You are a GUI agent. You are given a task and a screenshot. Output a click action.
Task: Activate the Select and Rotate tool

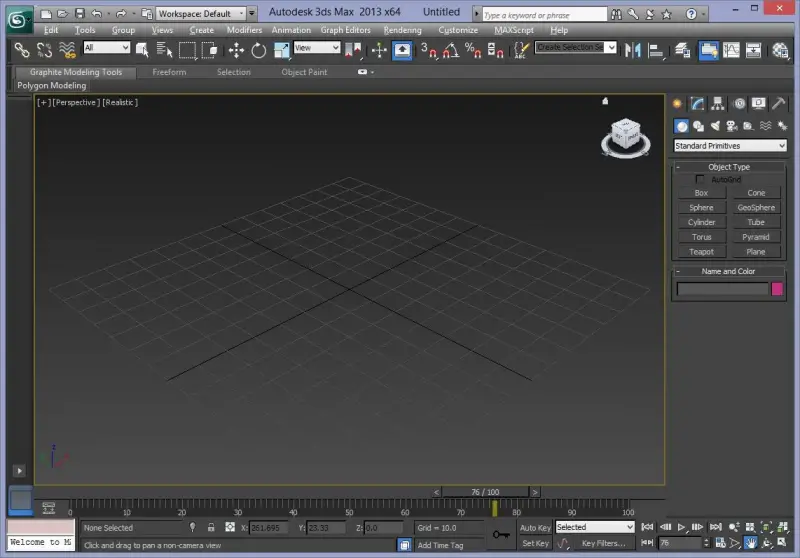[259, 50]
